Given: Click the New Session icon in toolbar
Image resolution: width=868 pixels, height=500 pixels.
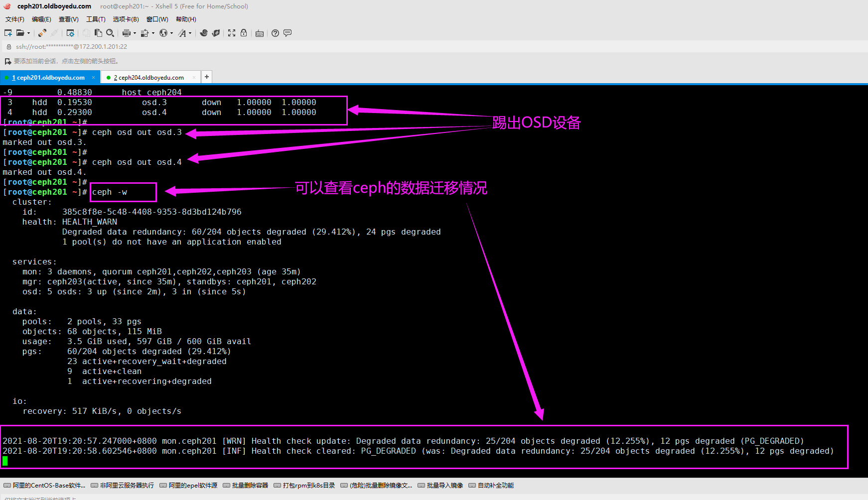Looking at the screenshot, I should click(8, 33).
